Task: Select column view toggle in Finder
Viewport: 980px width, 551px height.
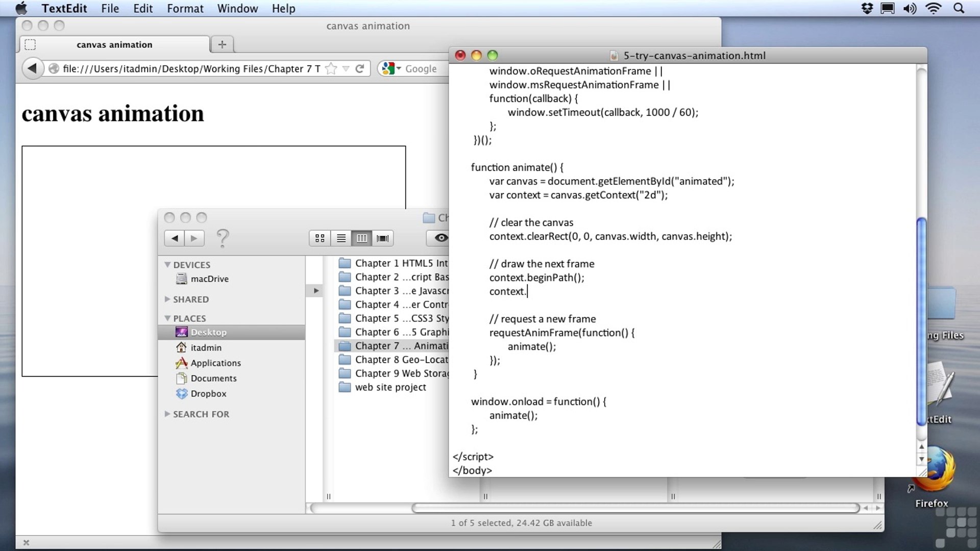Action: tap(362, 238)
